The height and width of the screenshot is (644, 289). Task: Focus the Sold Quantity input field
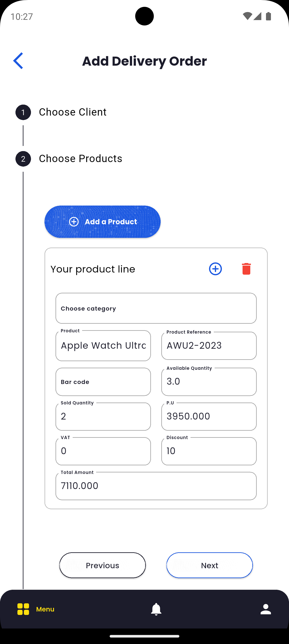[103, 416]
